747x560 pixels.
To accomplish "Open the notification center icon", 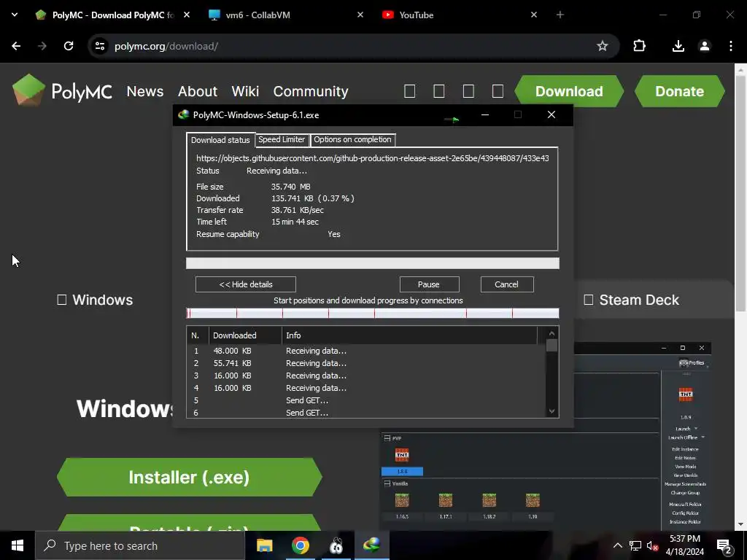I will tap(724, 546).
